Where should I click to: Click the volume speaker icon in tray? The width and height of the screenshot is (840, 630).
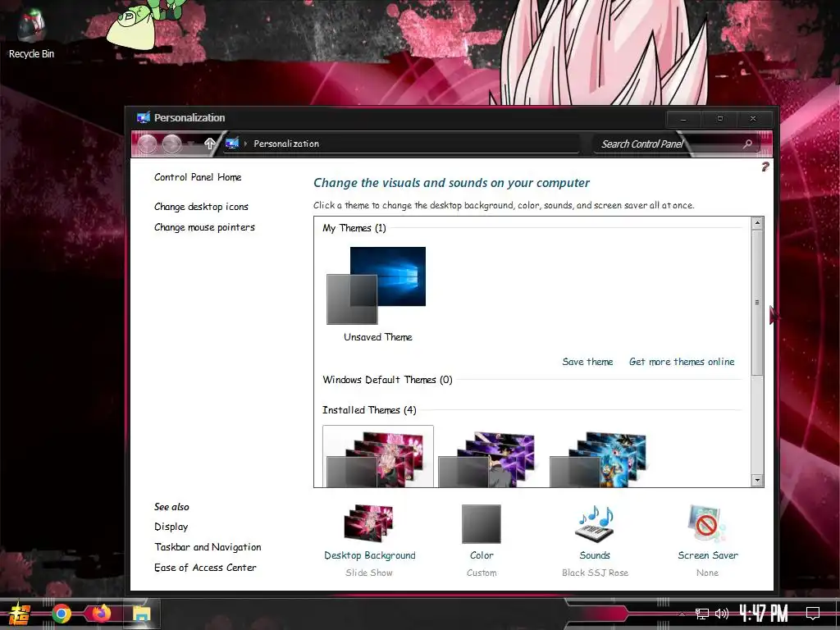point(722,614)
